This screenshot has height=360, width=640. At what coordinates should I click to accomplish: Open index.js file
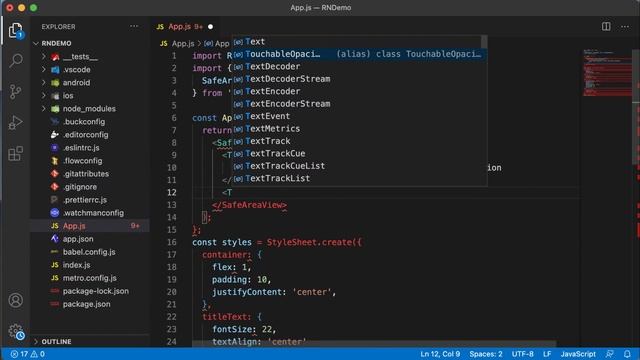click(90, 265)
